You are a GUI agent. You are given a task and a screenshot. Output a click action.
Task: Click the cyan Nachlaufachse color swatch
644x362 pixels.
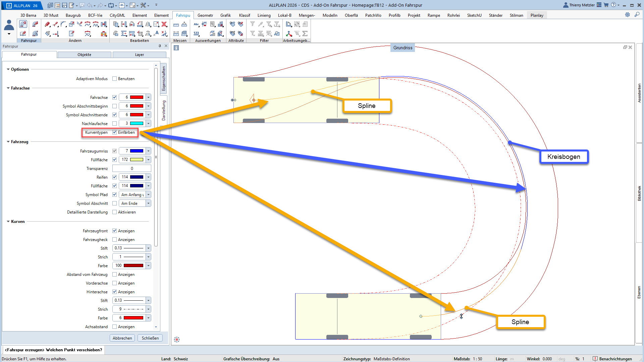(137, 124)
